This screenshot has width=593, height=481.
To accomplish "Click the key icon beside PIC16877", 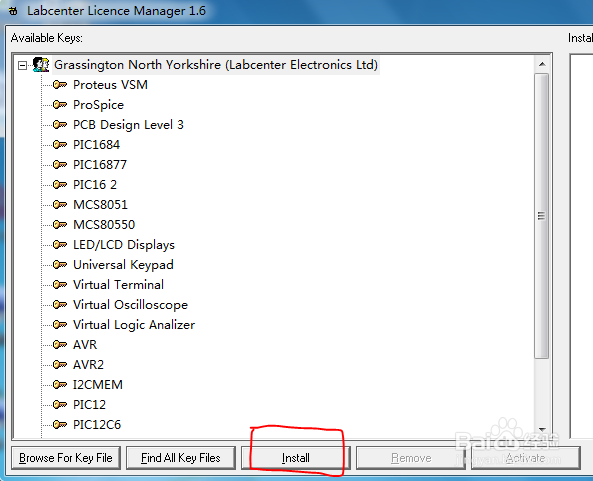I will tap(60, 165).
